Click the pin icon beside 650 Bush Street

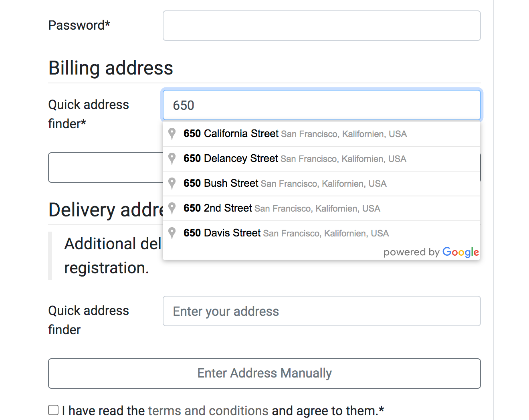point(172,184)
